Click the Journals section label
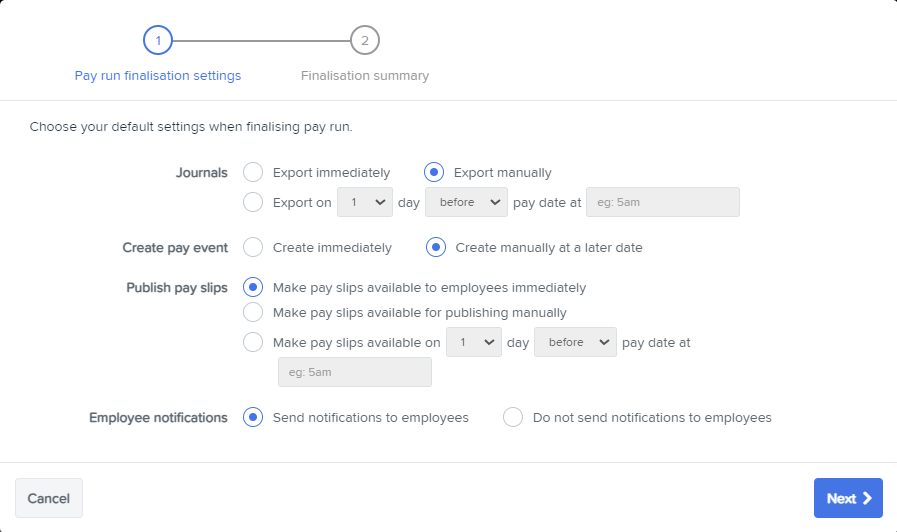This screenshot has width=897, height=532. 201,173
